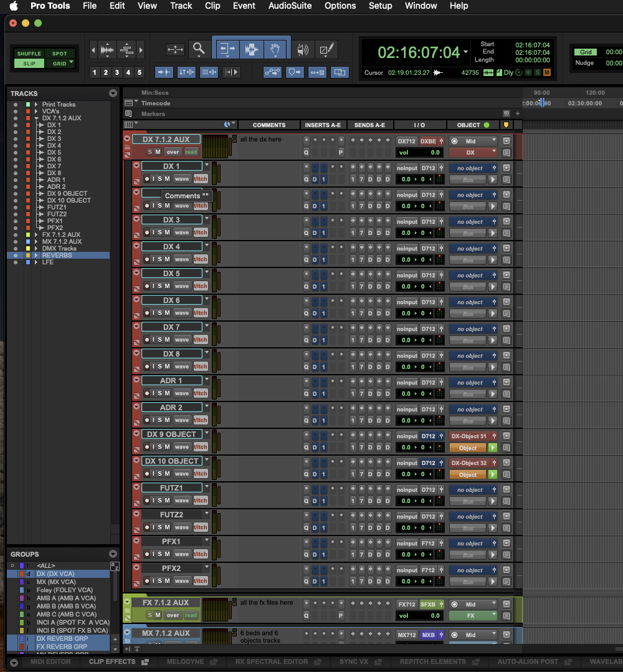This screenshot has width=623, height=672.
Task: Click the yellow marker column icon
Action: (506, 125)
